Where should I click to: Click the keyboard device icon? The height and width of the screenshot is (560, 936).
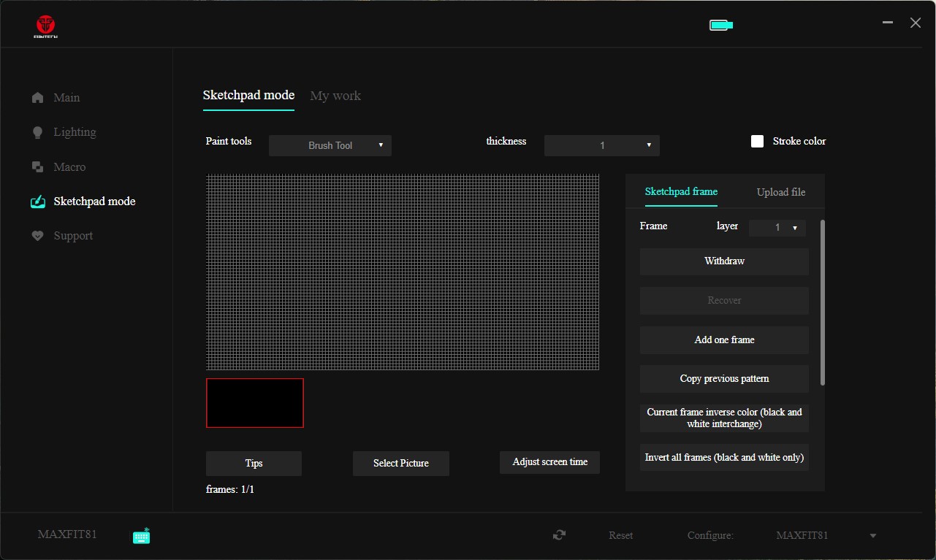pos(142,536)
